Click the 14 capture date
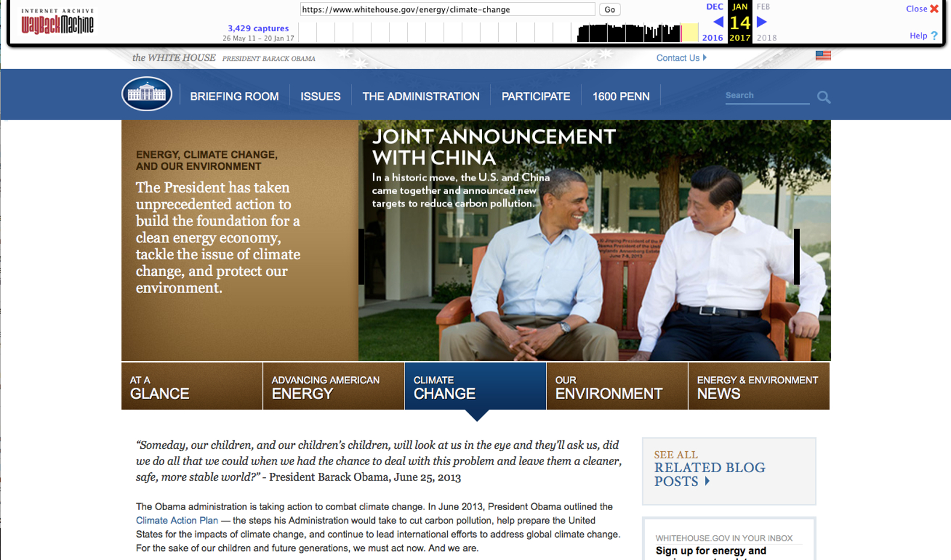Screen dimensions: 951x560 coord(740,23)
